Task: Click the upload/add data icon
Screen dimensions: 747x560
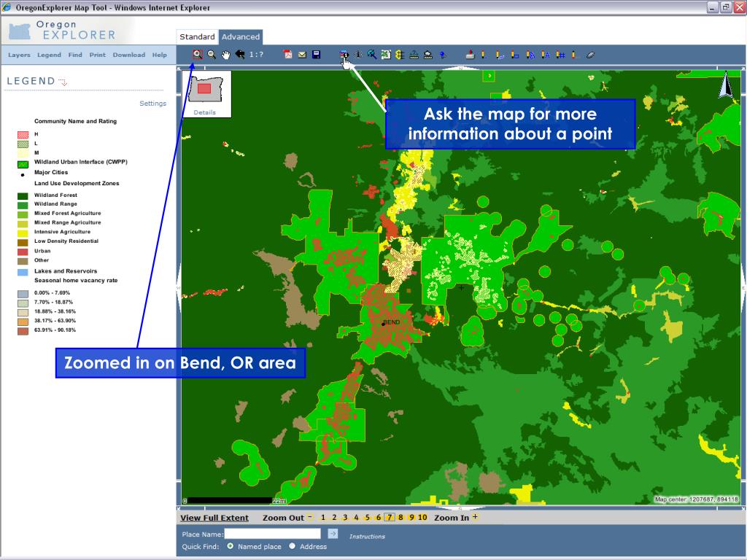Action: [x=471, y=55]
